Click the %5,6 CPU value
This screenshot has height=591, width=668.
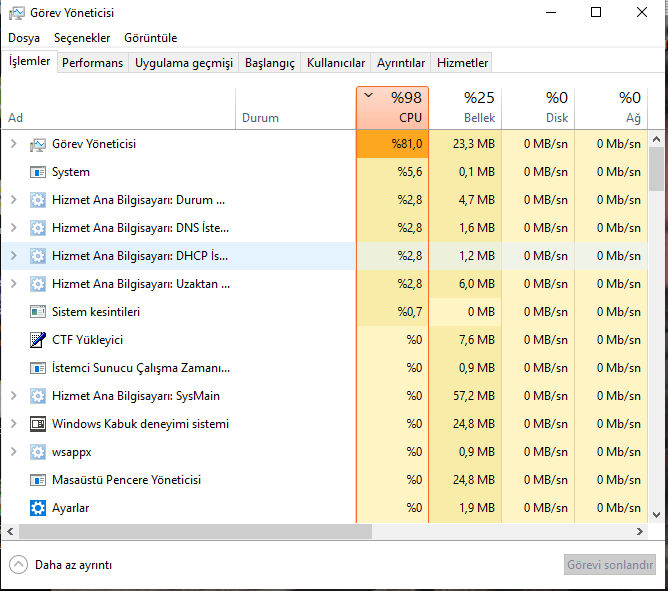(409, 172)
